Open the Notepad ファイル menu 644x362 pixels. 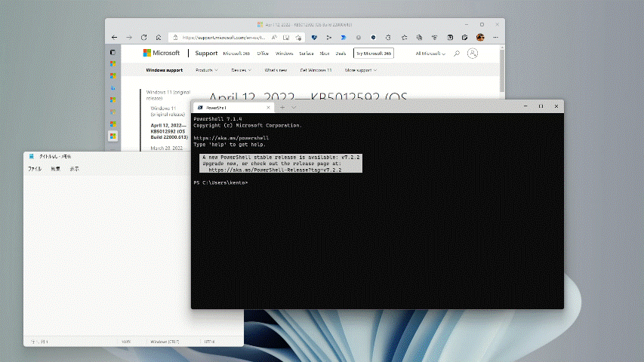(x=35, y=169)
